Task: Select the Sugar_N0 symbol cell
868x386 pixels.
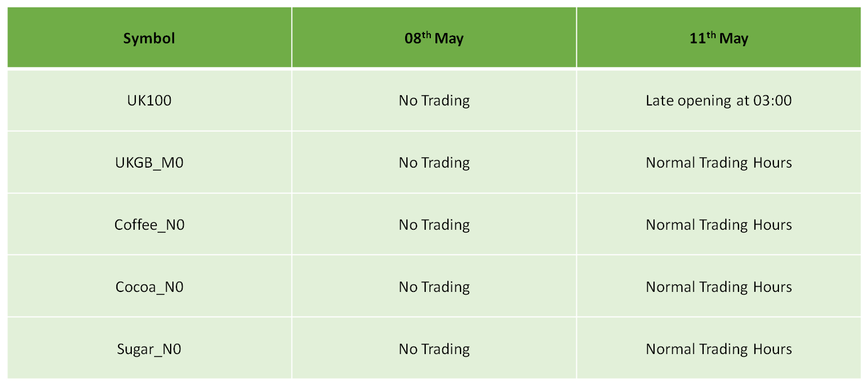Action: coord(149,348)
